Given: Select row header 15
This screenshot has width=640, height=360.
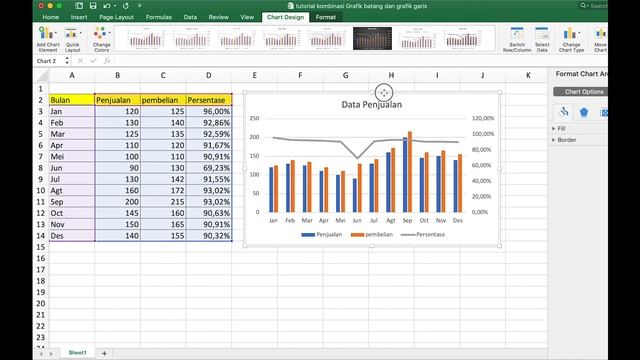Looking at the screenshot, I should [x=40, y=247].
